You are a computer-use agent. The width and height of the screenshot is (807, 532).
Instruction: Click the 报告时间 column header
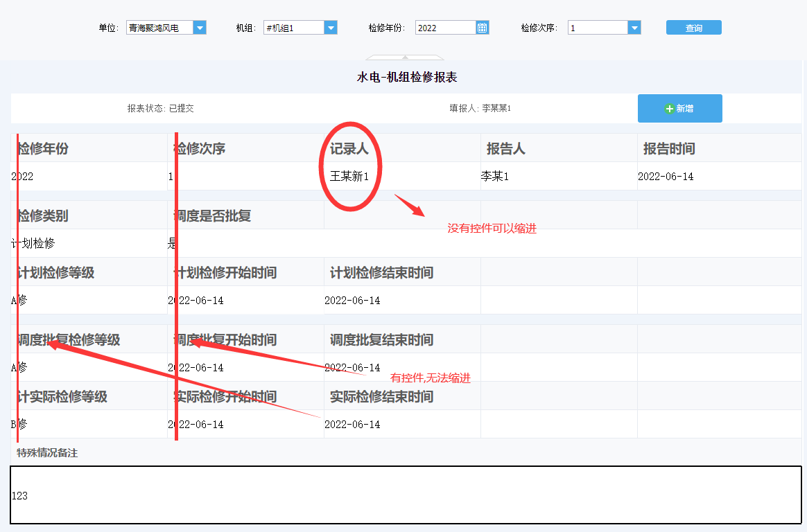point(669,148)
